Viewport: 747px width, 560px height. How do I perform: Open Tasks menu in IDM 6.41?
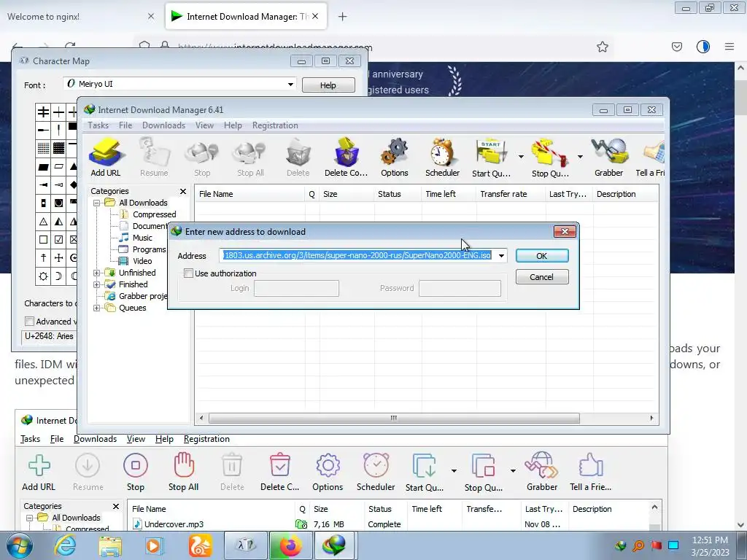click(x=98, y=125)
